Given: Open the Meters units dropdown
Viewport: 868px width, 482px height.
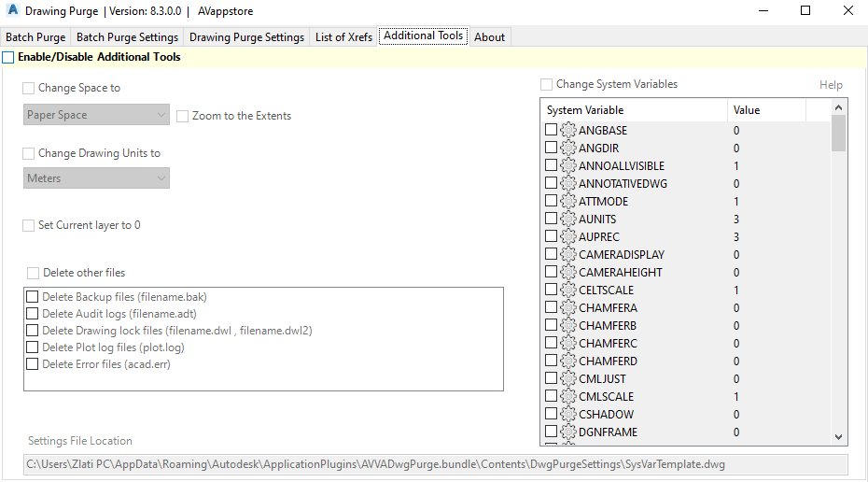Looking at the screenshot, I should [x=96, y=178].
